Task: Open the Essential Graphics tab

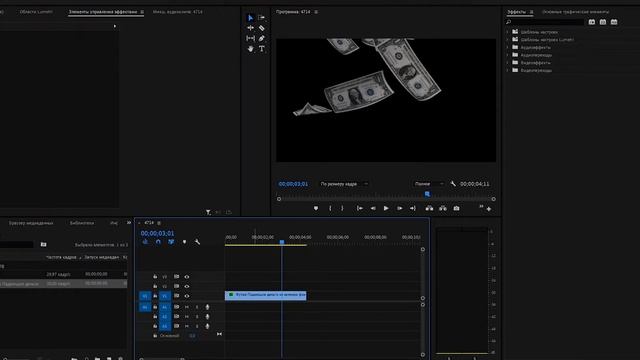Action: [576, 12]
